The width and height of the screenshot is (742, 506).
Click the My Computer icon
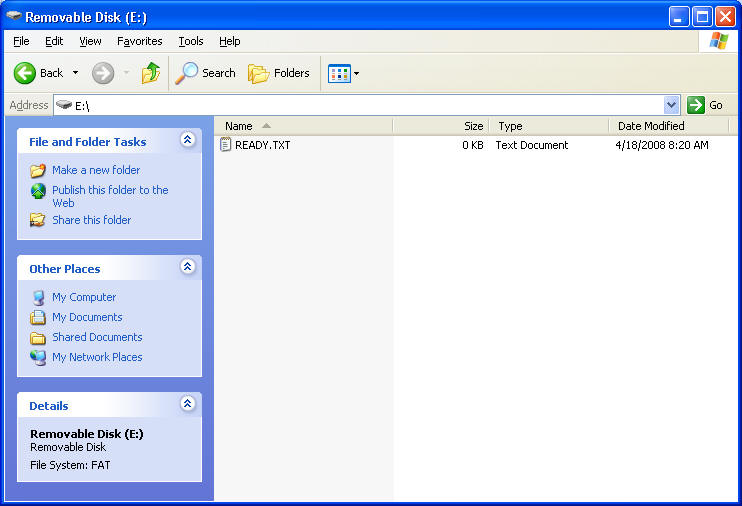pyautogui.click(x=38, y=298)
